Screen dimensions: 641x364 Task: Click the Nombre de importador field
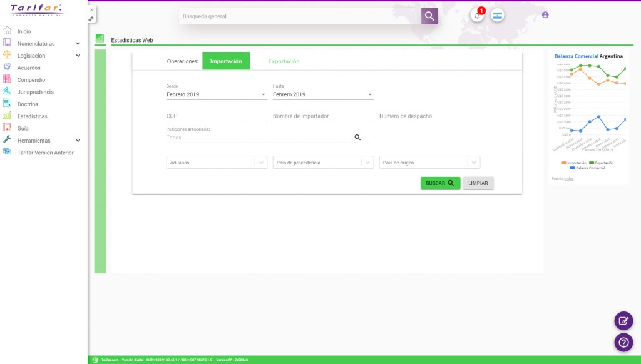[x=323, y=116]
